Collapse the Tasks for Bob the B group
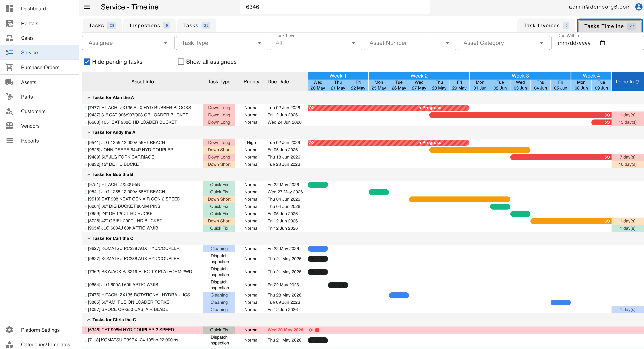This screenshot has height=349, width=644. (89, 174)
